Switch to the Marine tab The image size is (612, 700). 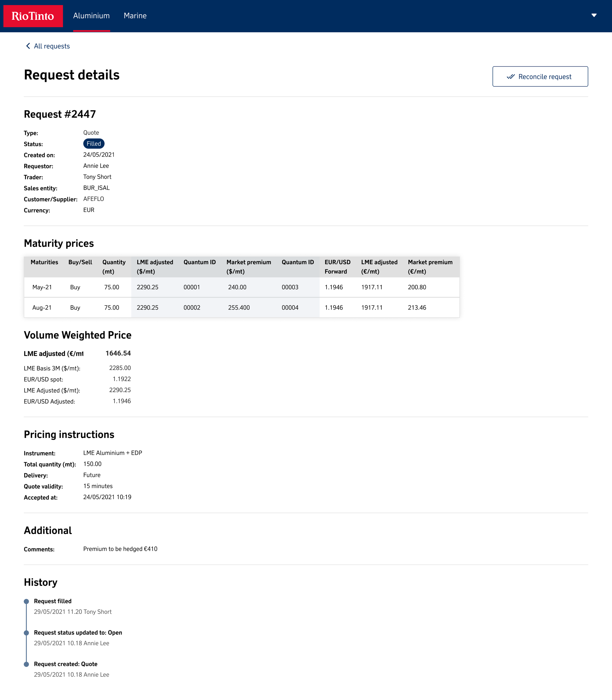[x=135, y=16]
